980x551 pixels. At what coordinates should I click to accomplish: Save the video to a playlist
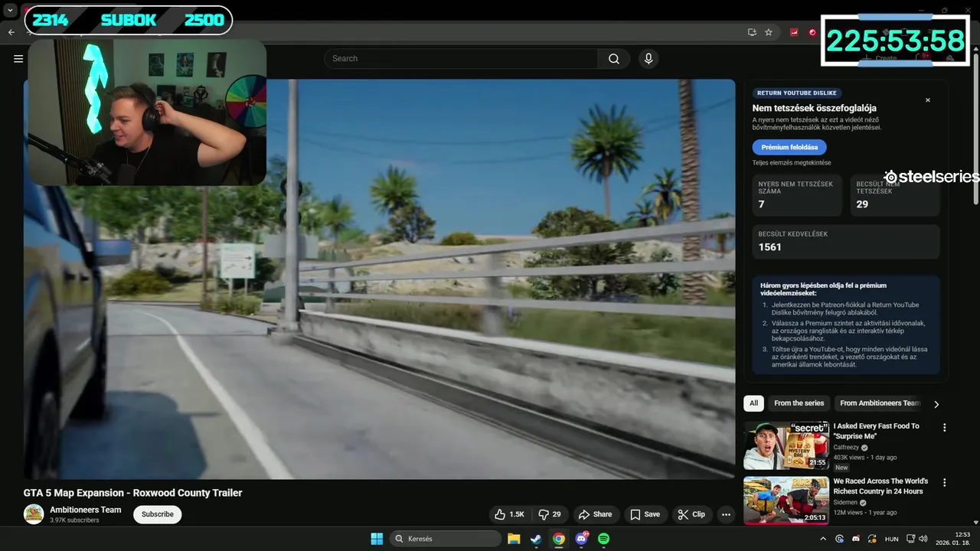(645, 514)
